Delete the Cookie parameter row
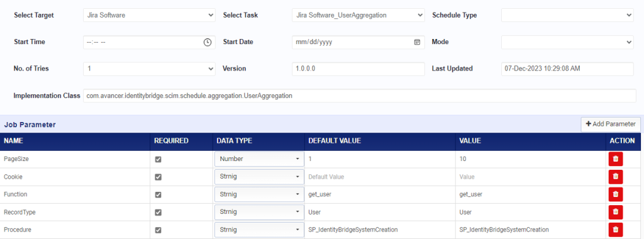 615,177
